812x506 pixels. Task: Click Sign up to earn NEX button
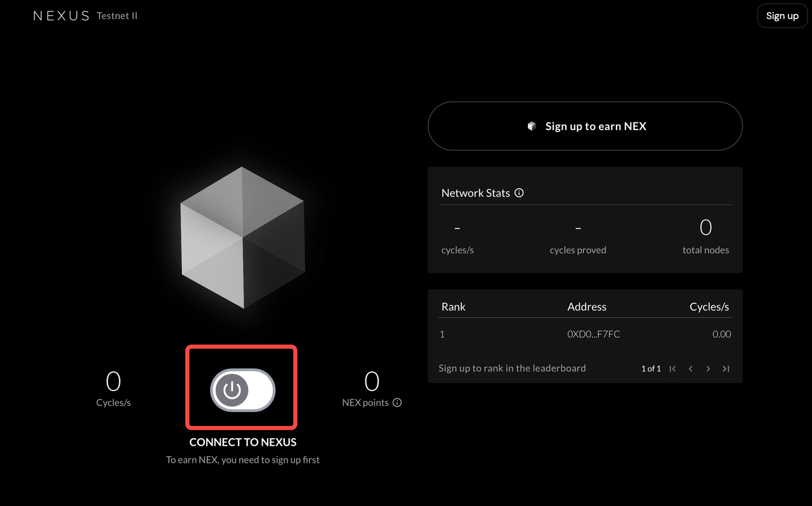coord(585,126)
